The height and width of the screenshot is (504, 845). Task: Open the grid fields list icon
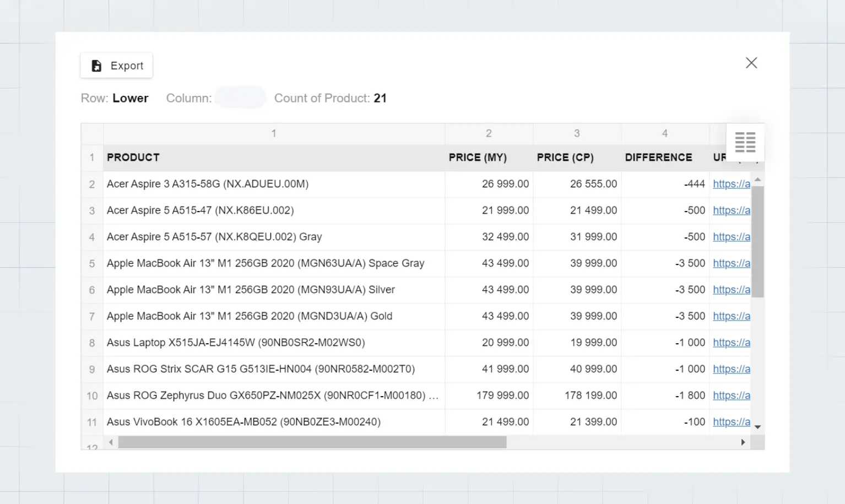745,142
